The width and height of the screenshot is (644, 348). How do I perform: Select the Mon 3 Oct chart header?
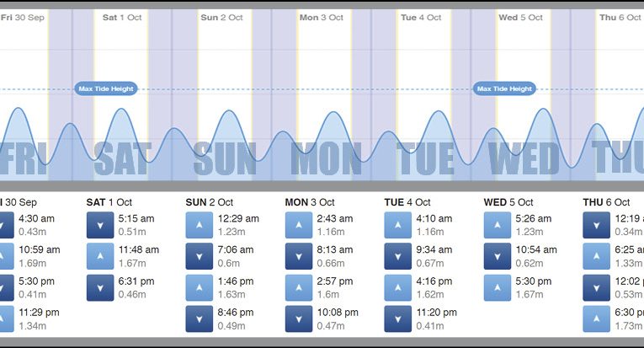[x=321, y=18]
